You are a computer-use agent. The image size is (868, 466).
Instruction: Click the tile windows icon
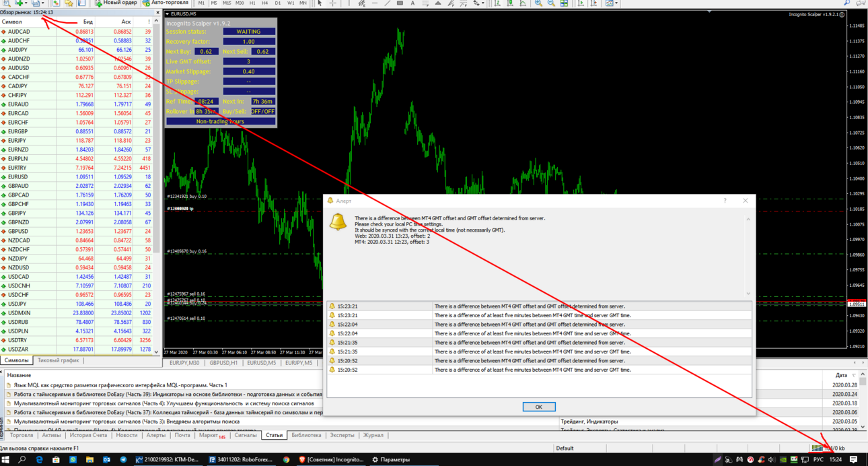[564, 3]
